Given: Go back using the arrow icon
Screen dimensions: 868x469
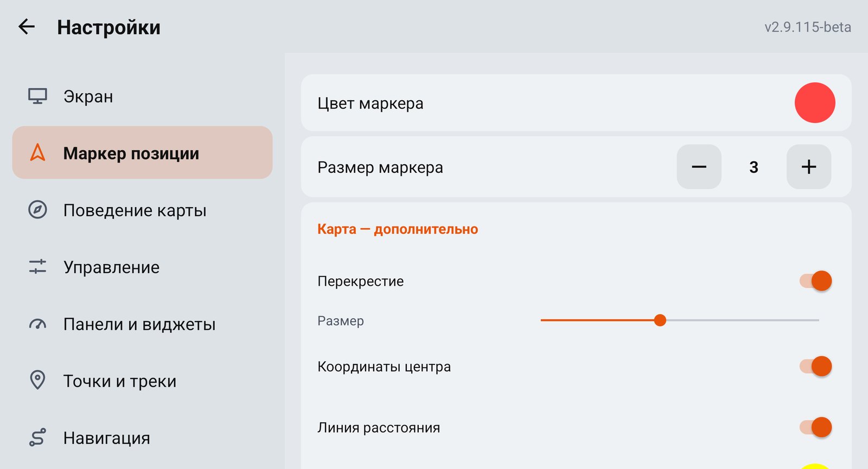Looking at the screenshot, I should tap(27, 27).
